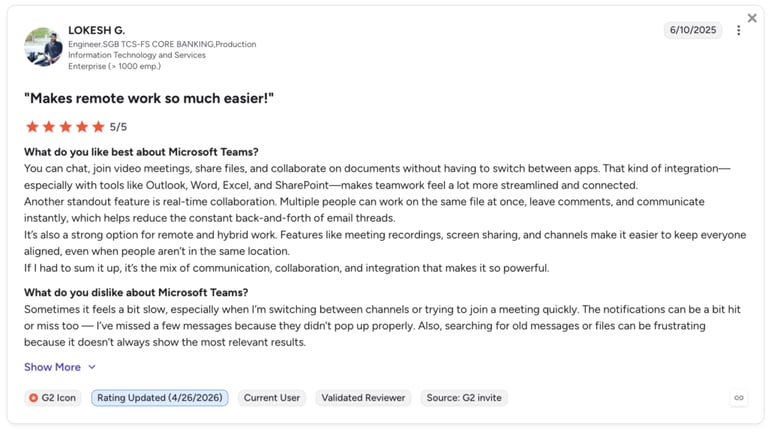Click the Current User badge
The height and width of the screenshot is (432, 768).
click(272, 398)
